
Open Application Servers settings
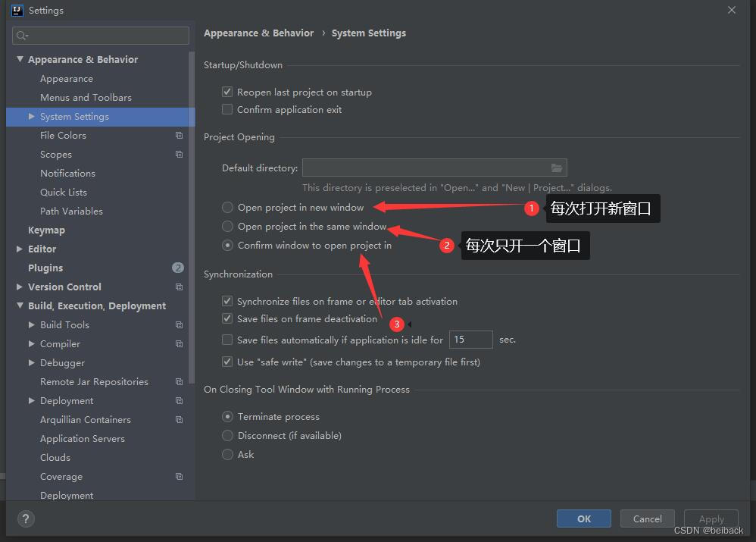click(x=83, y=439)
